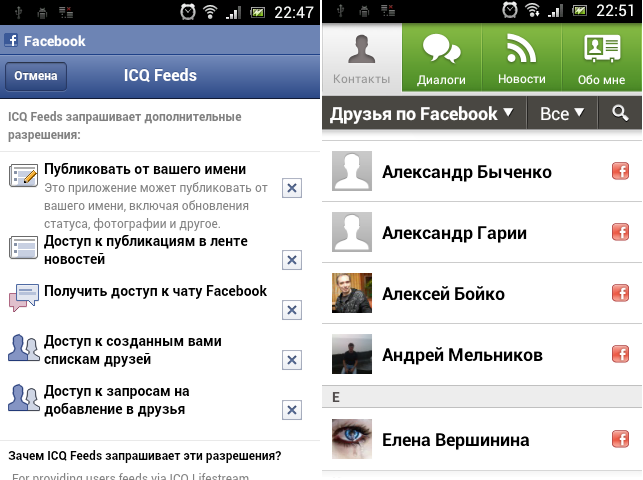The image size is (643, 480).
Task: Uncheck the 'Публиковать от вашего имени' permission
Action: coord(292,188)
